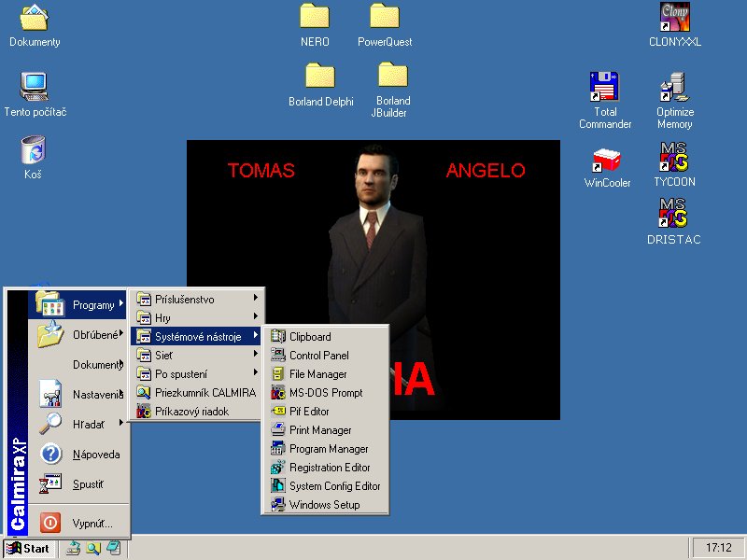The width and height of the screenshot is (747, 560).
Task: Open the Borland Delphi folder
Action: (x=320, y=77)
